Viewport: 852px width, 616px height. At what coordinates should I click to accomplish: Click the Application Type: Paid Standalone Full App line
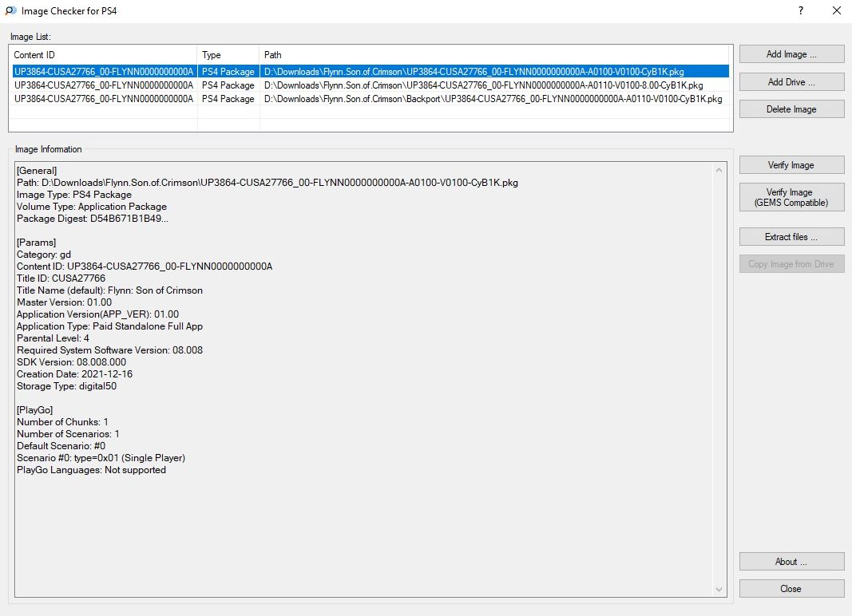109,326
